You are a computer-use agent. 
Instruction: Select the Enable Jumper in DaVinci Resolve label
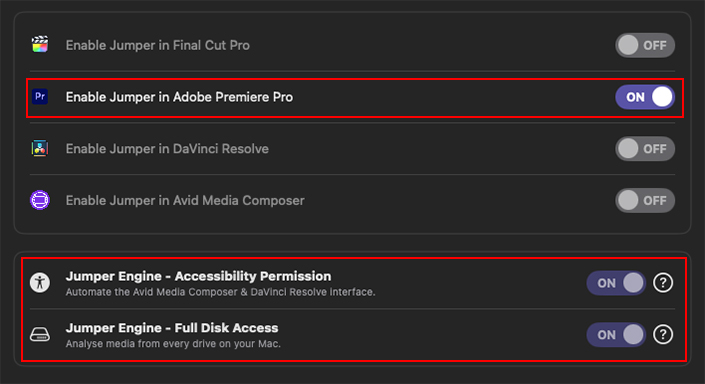point(167,149)
